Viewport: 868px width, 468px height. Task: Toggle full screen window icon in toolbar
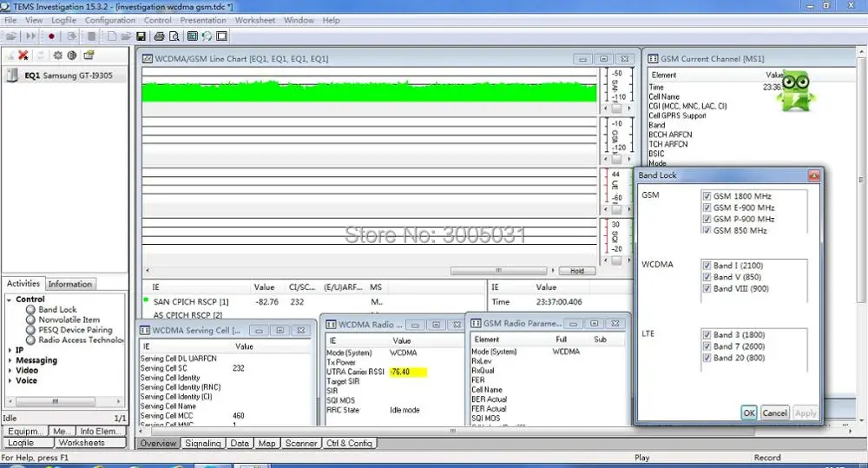pyautogui.click(x=222, y=36)
